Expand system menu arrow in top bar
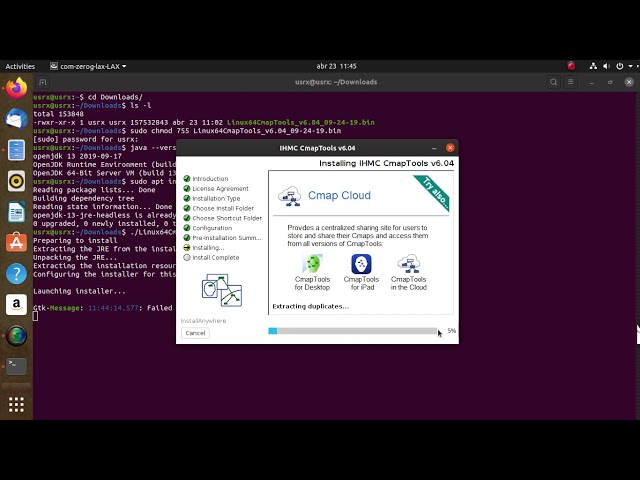Image resolution: width=640 pixels, height=480 pixels. tap(631, 66)
